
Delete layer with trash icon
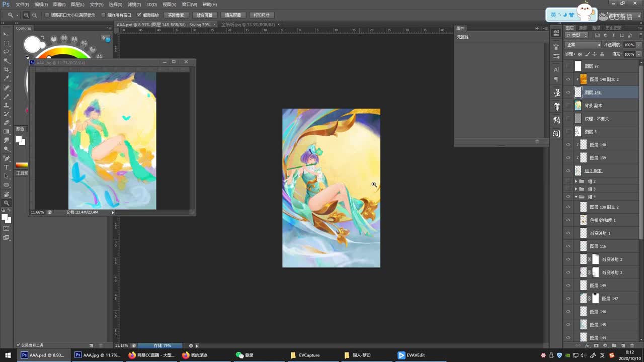[632, 346]
